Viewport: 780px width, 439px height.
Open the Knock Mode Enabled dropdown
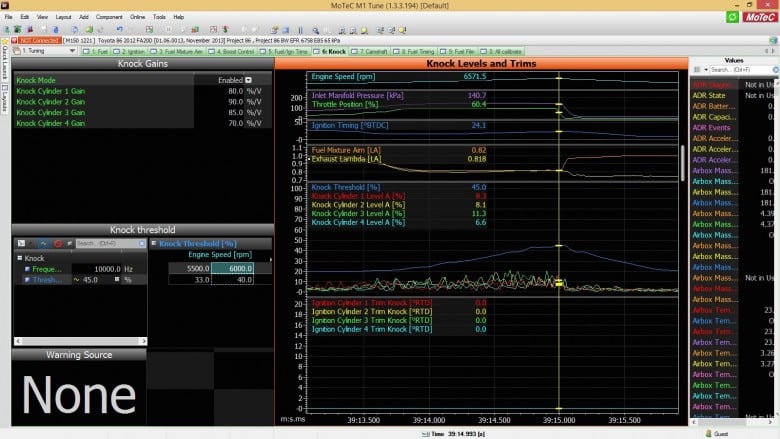click(x=248, y=80)
